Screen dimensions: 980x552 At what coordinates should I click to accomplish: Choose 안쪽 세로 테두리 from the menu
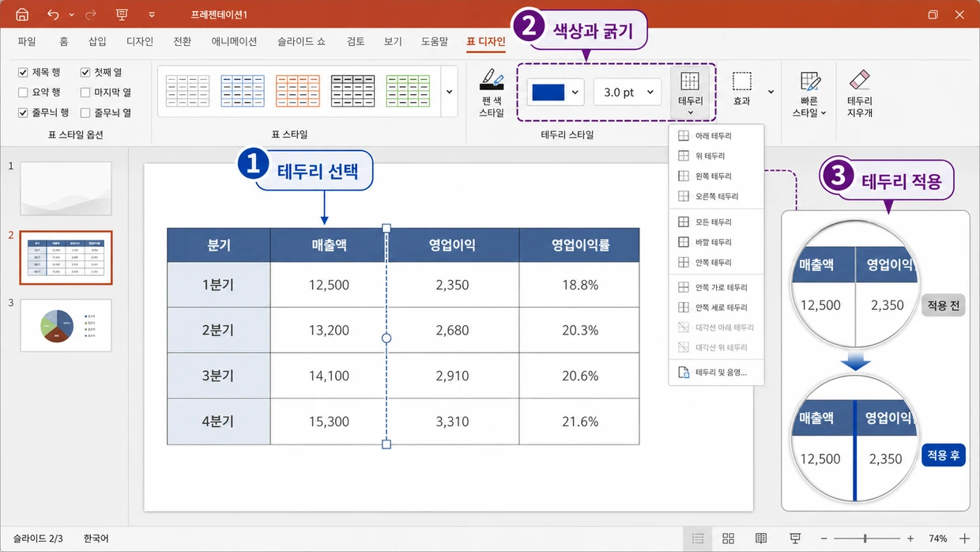point(716,308)
